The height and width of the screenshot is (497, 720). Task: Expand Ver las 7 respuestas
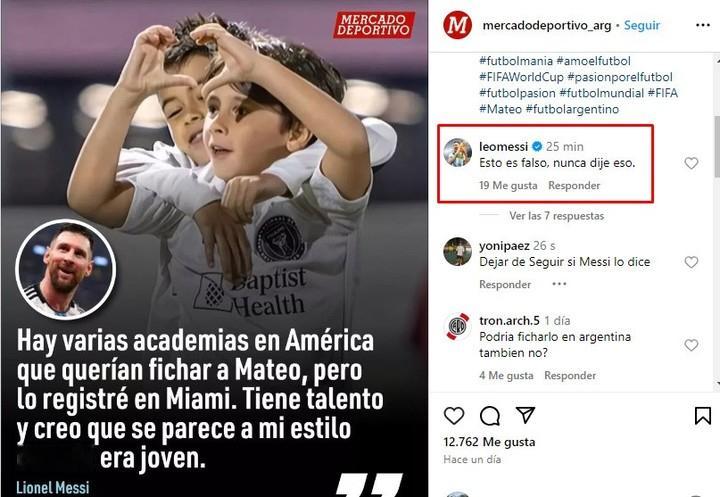pyautogui.click(x=556, y=215)
